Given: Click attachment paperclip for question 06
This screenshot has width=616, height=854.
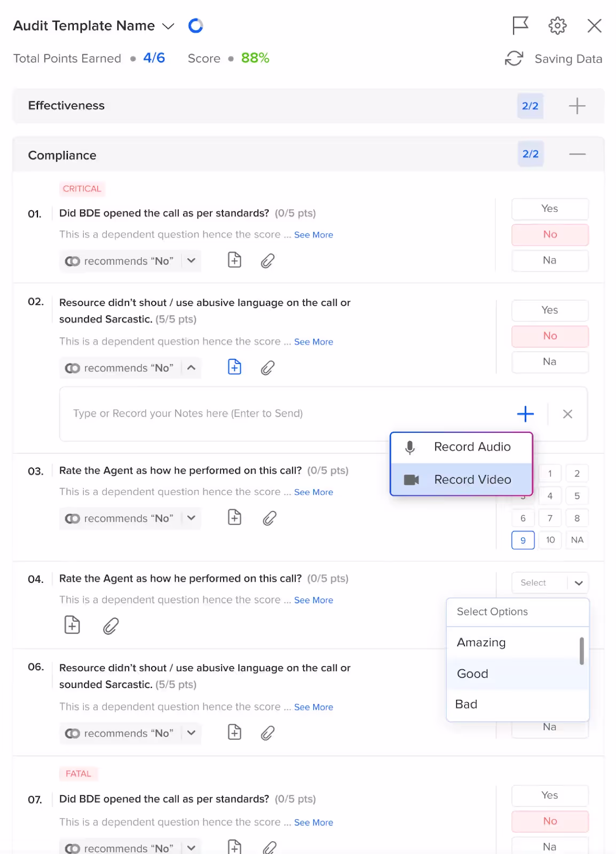Looking at the screenshot, I should coord(267,733).
